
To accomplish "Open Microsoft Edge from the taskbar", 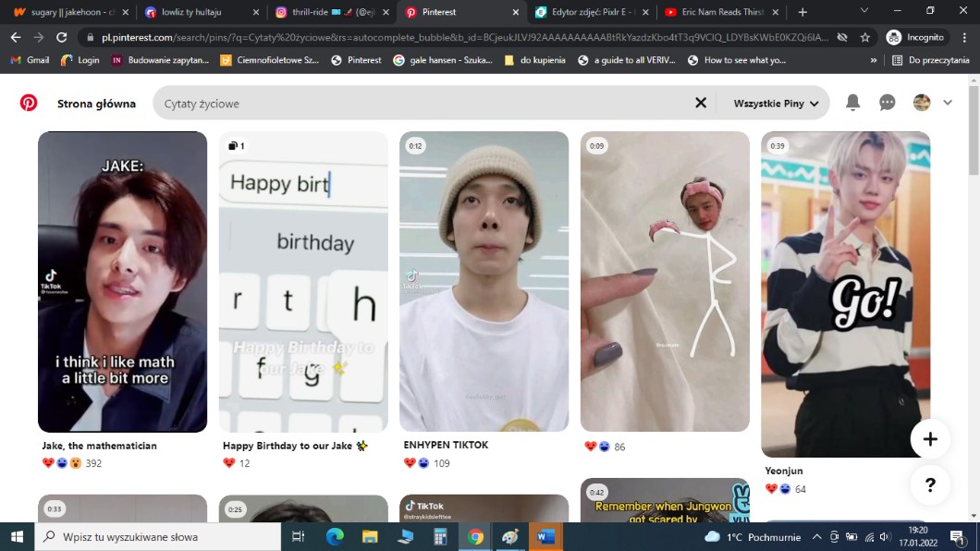I will 335,536.
